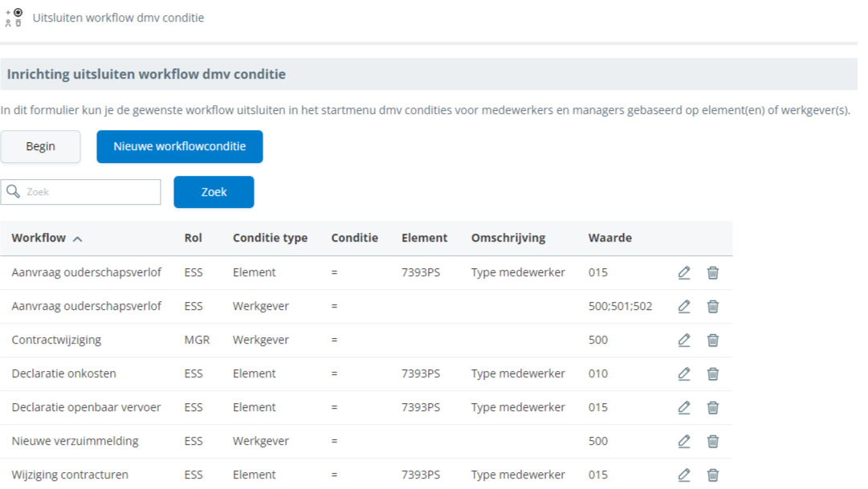Click the magnifier icon in the search field

[x=14, y=192]
